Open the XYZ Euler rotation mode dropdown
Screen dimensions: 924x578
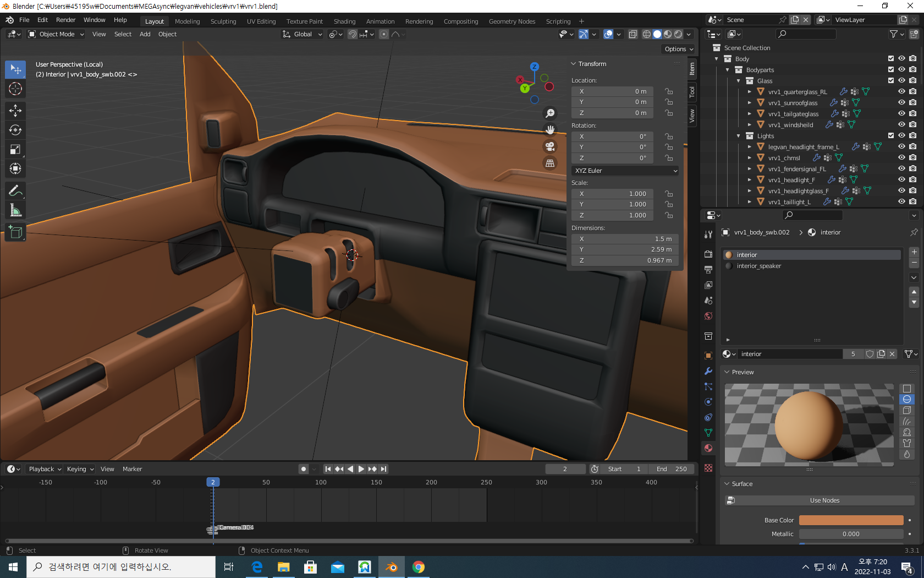tap(625, 171)
